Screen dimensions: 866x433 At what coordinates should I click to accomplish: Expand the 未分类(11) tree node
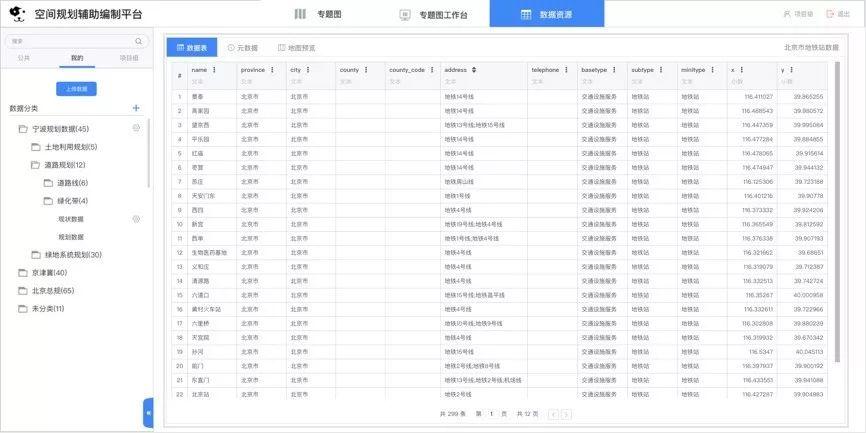(49, 309)
